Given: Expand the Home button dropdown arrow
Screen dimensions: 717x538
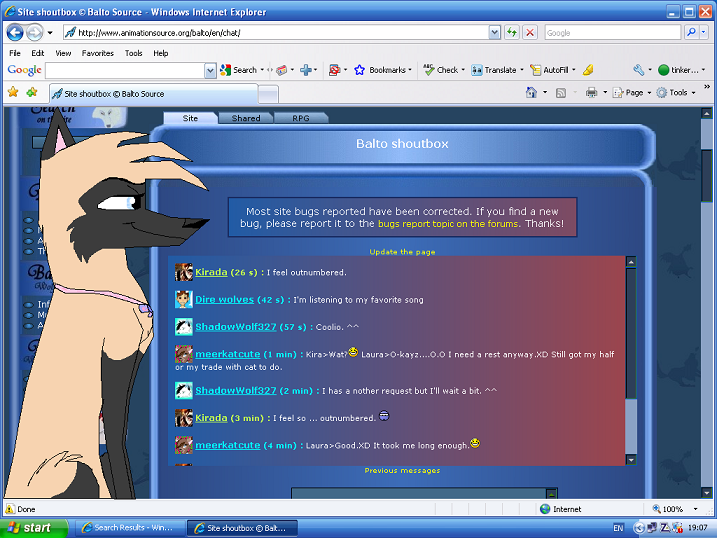Looking at the screenshot, I should [545, 92].
